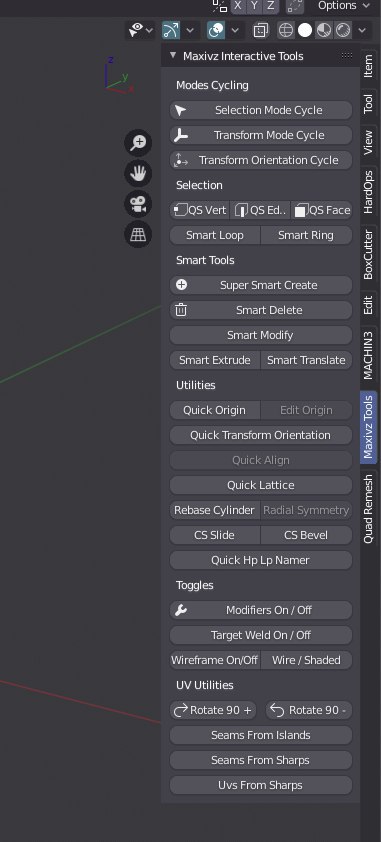The height and width of the screenshot is (842, 381).
Task: Click Smart Translate button
Action: point(306,360)
